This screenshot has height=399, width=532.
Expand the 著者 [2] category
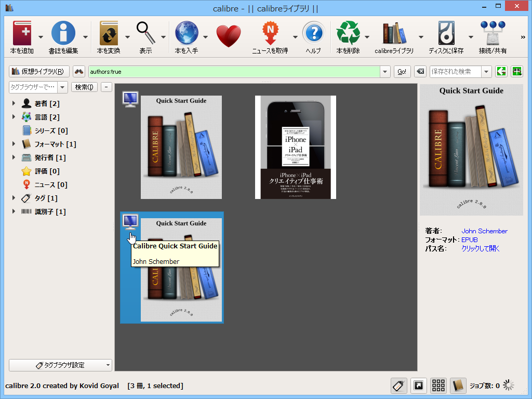point(14,103)
